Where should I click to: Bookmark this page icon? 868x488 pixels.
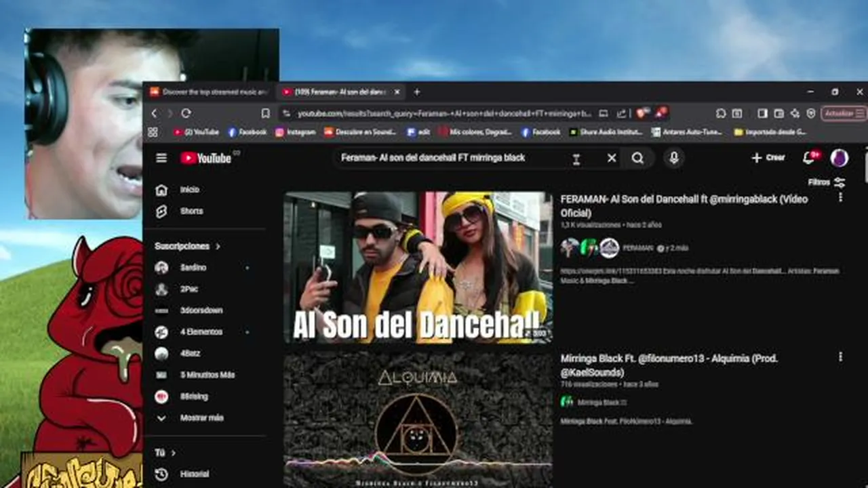pyautogui.click(x=265, y=113)
